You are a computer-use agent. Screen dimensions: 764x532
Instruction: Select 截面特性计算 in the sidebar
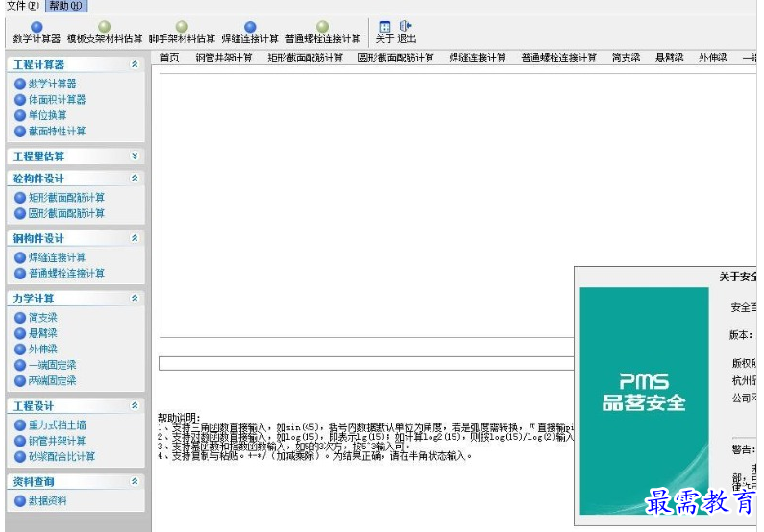point(50,131)
